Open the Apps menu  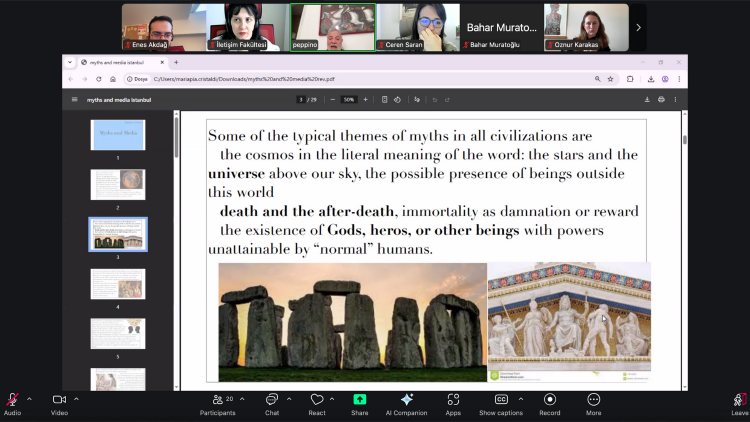click(x=453, y=400)
